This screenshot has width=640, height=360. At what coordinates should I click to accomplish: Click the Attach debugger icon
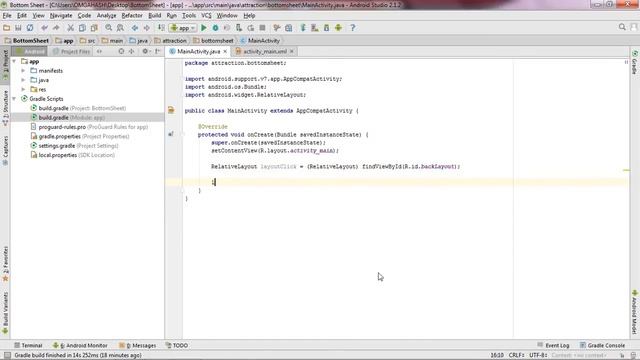click(239, 28)
